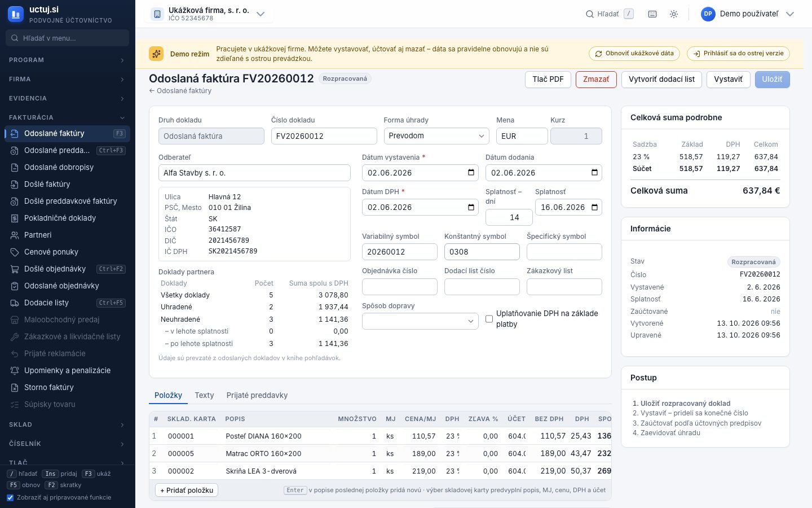Switch to the Texty tab

[x=204, y=395]
